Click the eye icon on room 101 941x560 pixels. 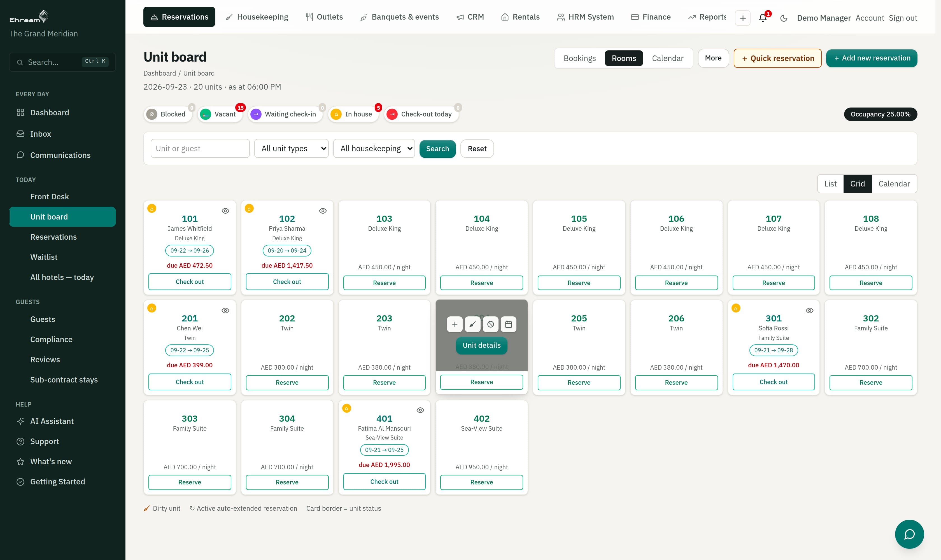coord(225,211)
